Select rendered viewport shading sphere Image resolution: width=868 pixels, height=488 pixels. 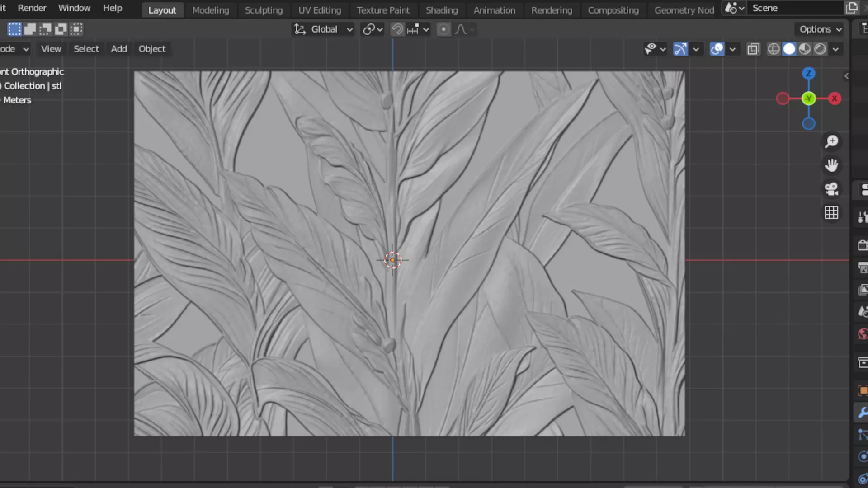click(820, 49)
